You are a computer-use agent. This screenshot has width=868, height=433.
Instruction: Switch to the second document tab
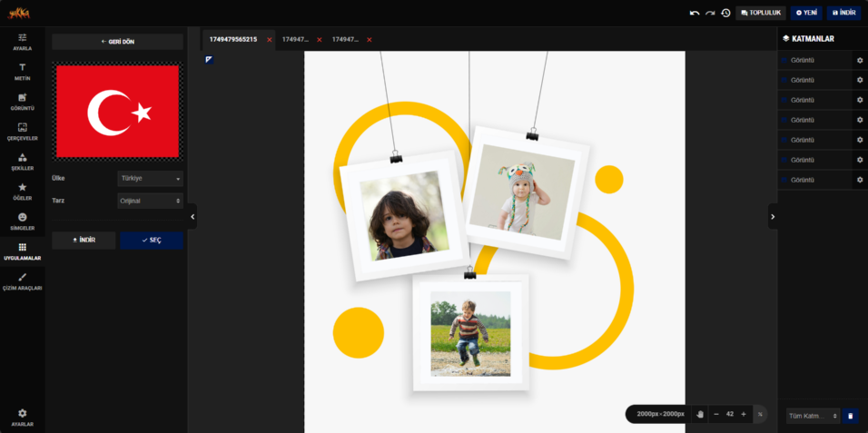[x=296, y=40]
